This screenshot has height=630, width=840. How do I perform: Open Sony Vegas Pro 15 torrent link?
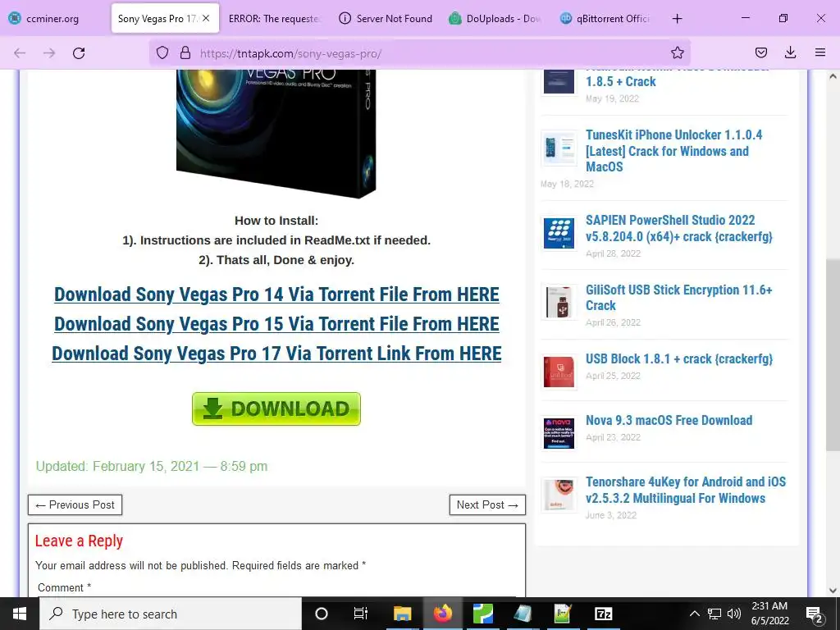[x=276, y=324]
